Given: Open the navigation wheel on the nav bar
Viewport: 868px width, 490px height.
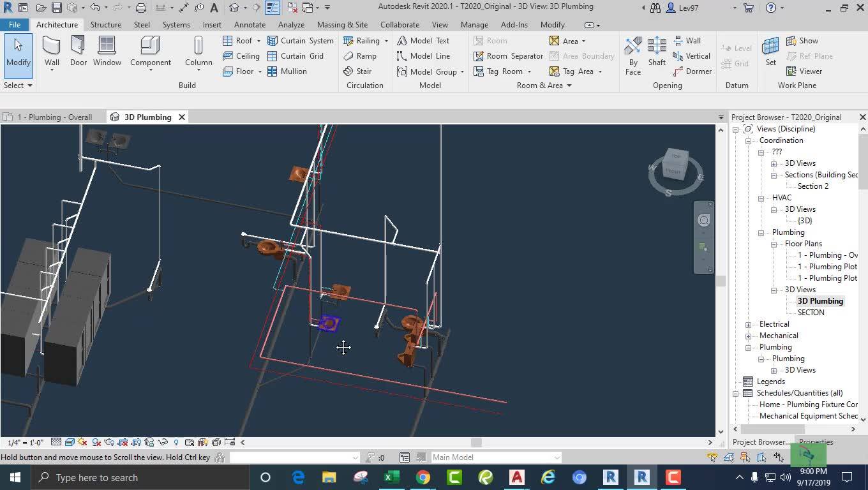Looking at the screenshot, I should (703, 220).
